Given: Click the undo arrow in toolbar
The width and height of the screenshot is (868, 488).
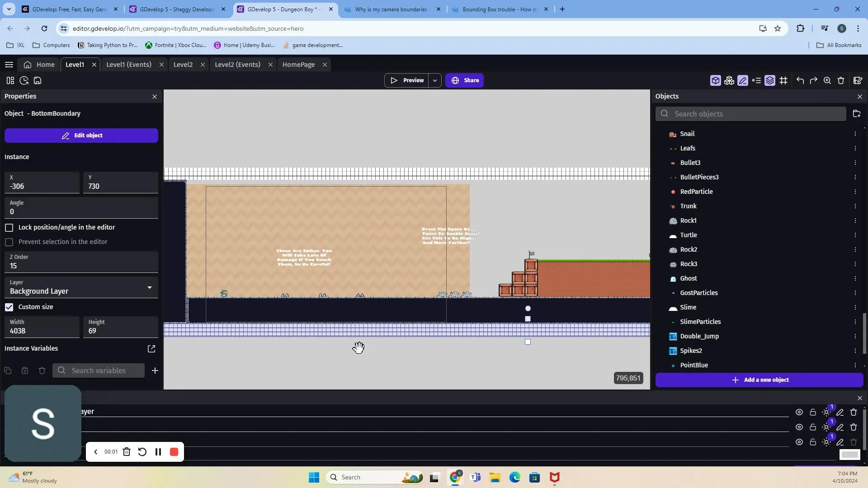Looking at the screenshot, I should 800,80.
